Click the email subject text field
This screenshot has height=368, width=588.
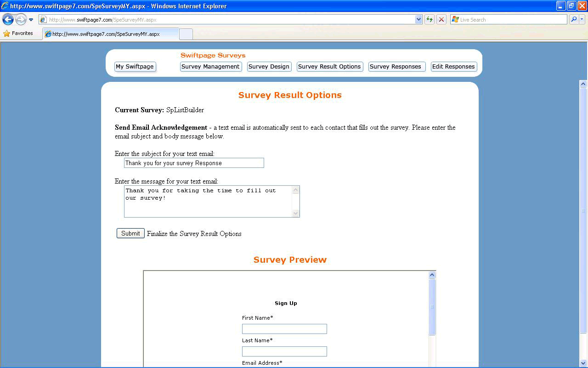(194, 163)
